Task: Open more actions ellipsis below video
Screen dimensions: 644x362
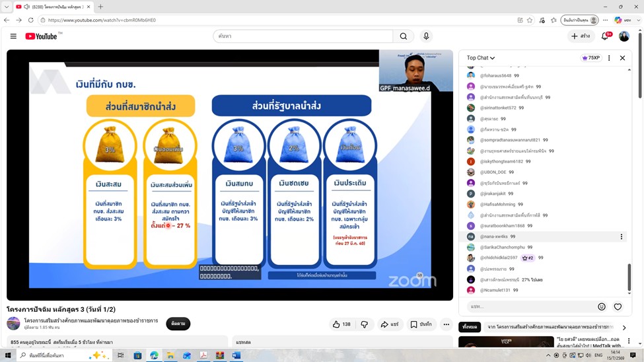Action: (x=446, y=324)
